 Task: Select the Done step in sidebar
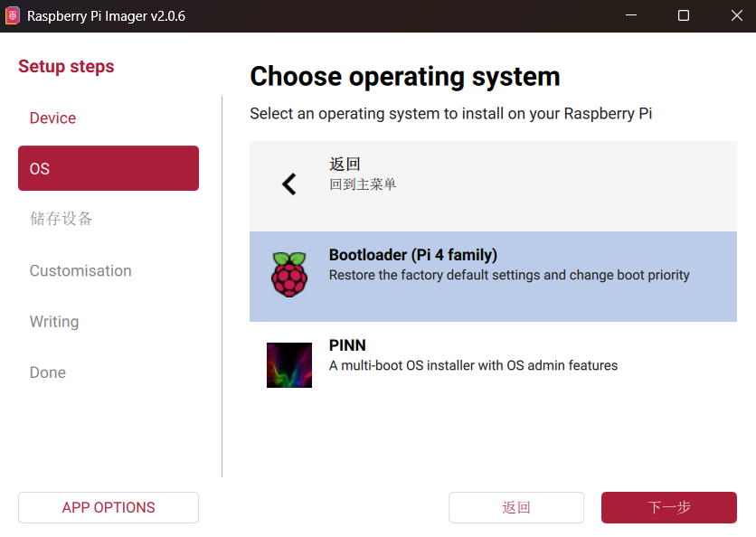48,372
